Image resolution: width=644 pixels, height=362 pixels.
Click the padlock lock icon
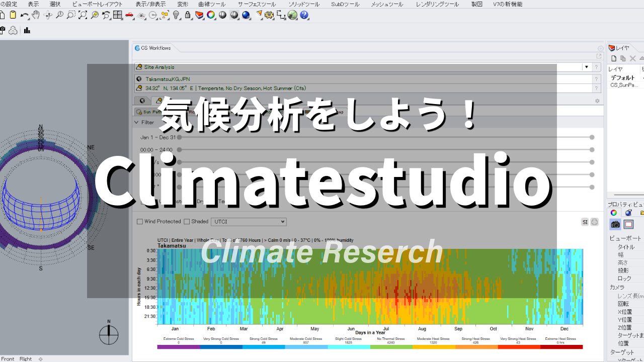[x=188, y=15]
